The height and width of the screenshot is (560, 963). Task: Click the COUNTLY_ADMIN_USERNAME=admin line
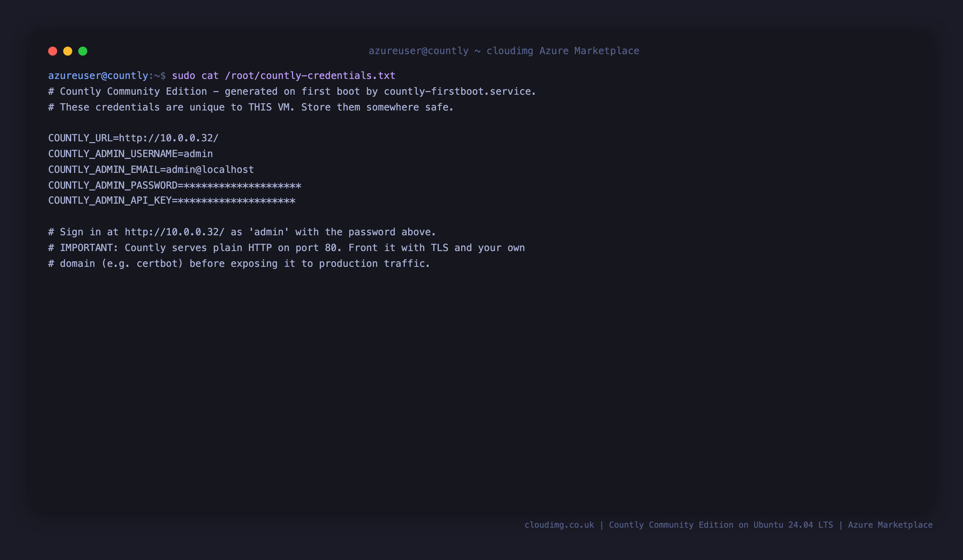[130, 154]
